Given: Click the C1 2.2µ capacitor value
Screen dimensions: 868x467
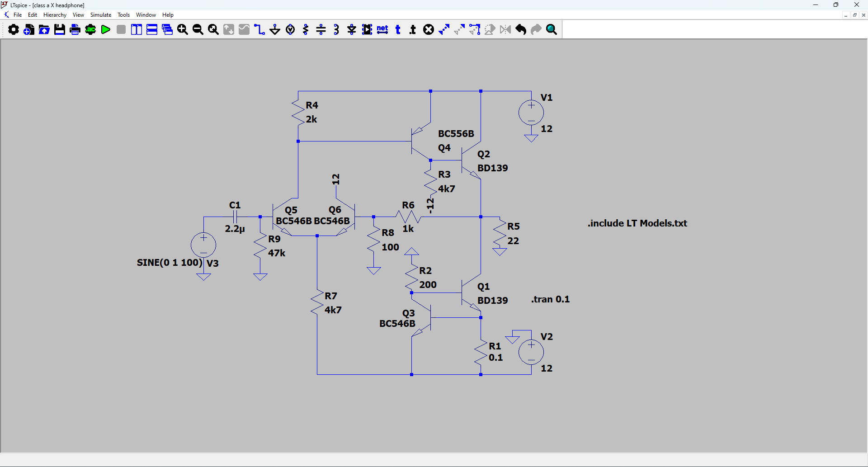Looking at the screenshot, I should [x=235, y=229].
